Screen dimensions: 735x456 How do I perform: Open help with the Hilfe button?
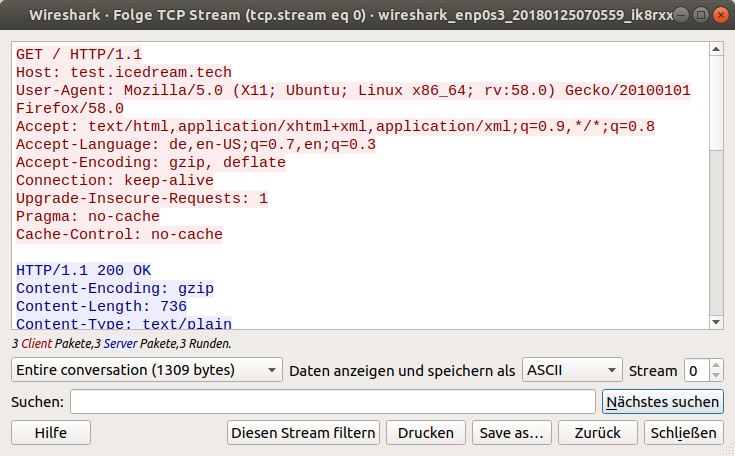point(51,433)
